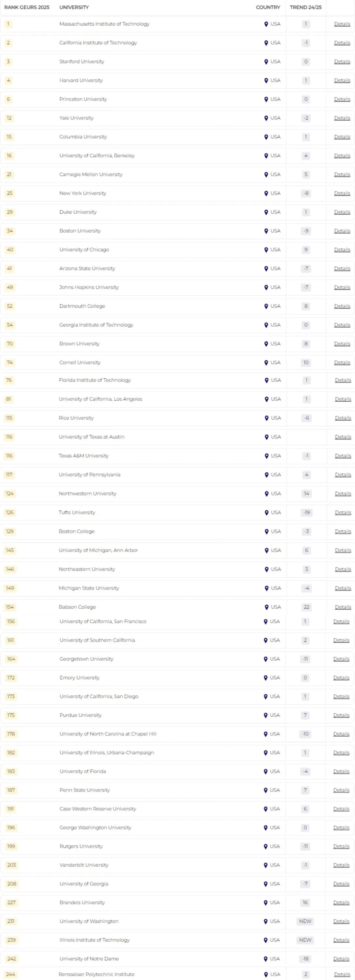Click the location pin for Babson College
Screen dimensions: 355x980
(x=266, y=607)
